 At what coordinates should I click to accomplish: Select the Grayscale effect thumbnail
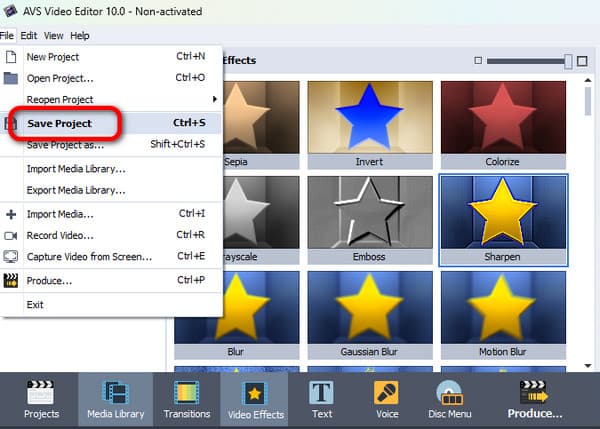[261, 220]
